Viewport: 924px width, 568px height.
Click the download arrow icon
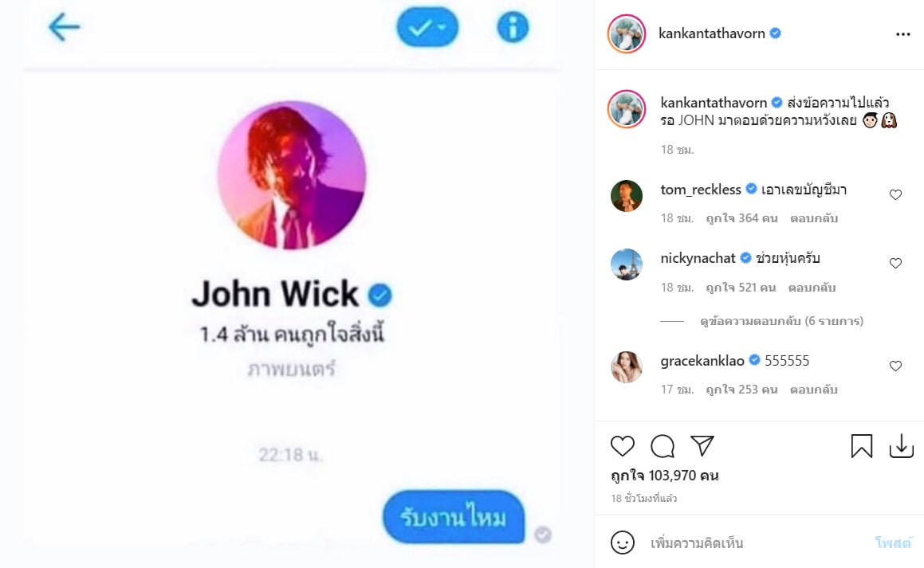902,445
